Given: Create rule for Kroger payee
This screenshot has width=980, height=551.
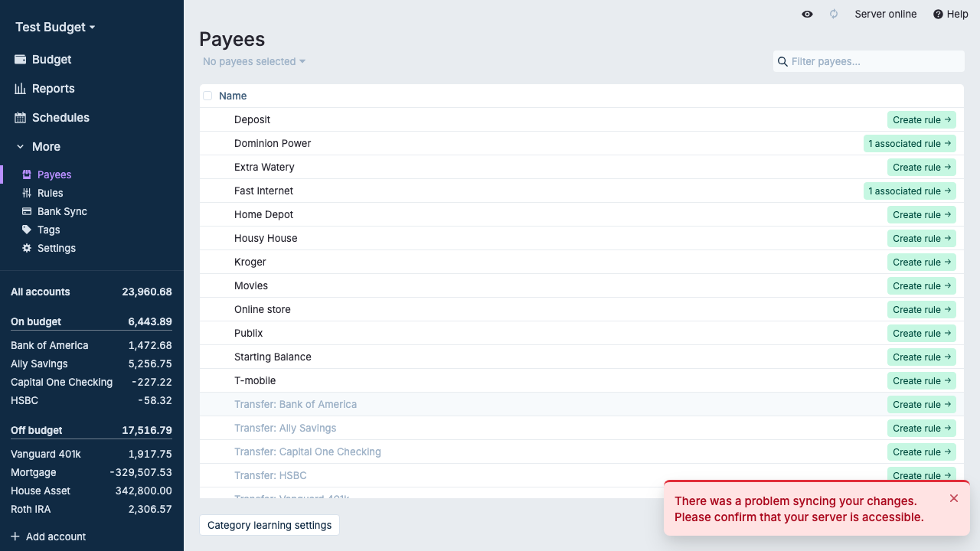Looking at the screenshot, I should point(922,262).
